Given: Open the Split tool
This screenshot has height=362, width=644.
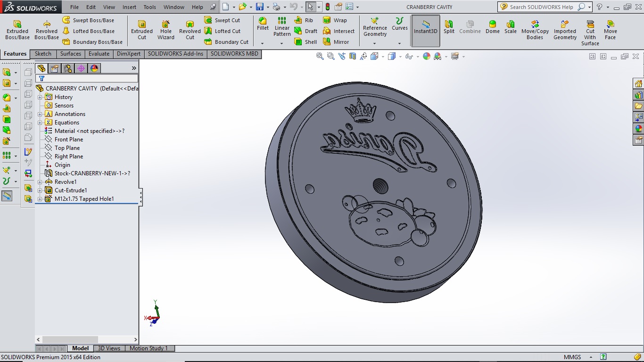Looking at the screenshot, I should tap(449, 27).
